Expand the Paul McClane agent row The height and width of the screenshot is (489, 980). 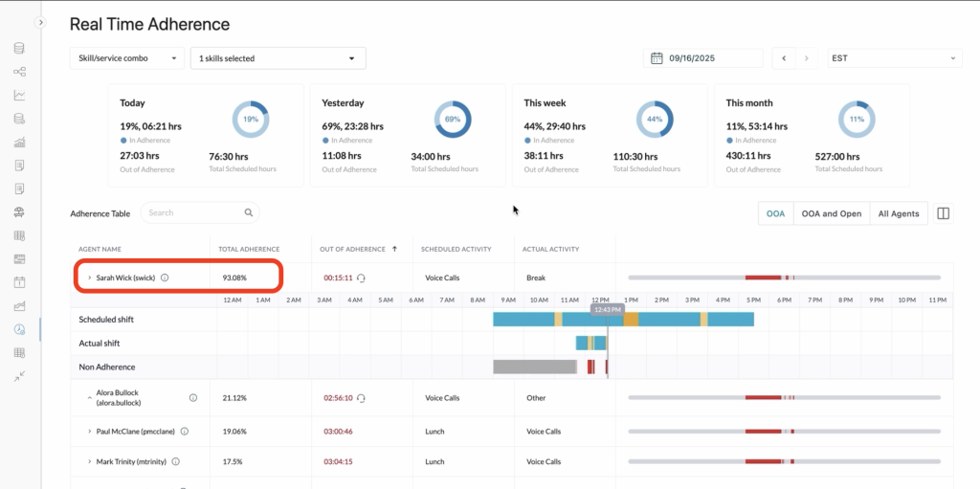[90, 432]
